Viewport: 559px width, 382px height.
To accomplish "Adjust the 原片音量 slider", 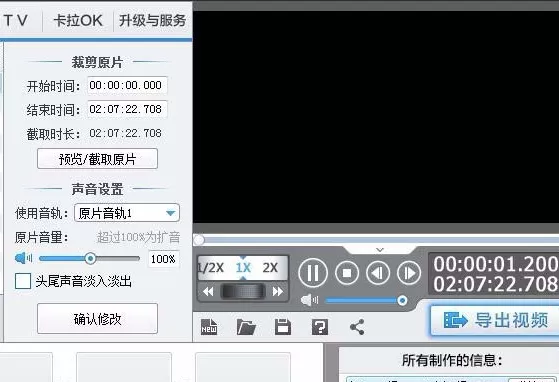I will [x=89, y=258].
